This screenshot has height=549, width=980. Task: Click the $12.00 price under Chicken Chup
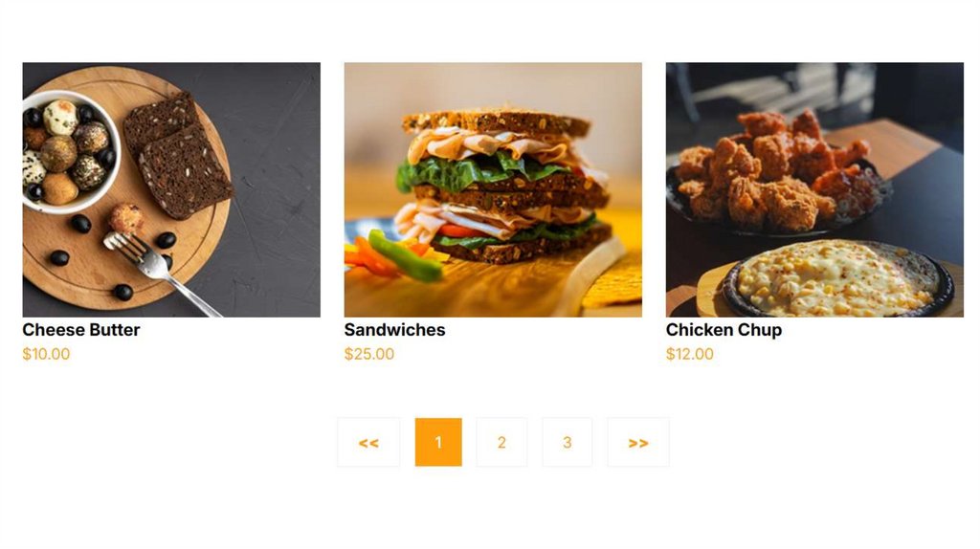pos(689,354)
